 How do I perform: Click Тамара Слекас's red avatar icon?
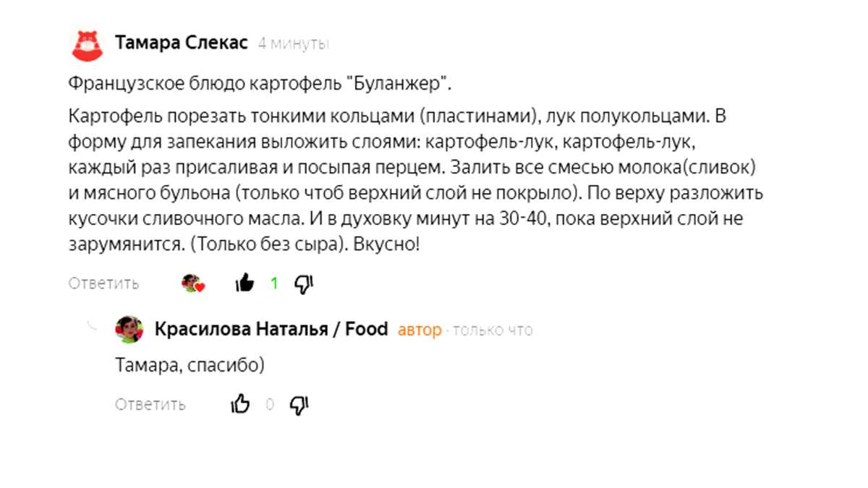point(88,45)
